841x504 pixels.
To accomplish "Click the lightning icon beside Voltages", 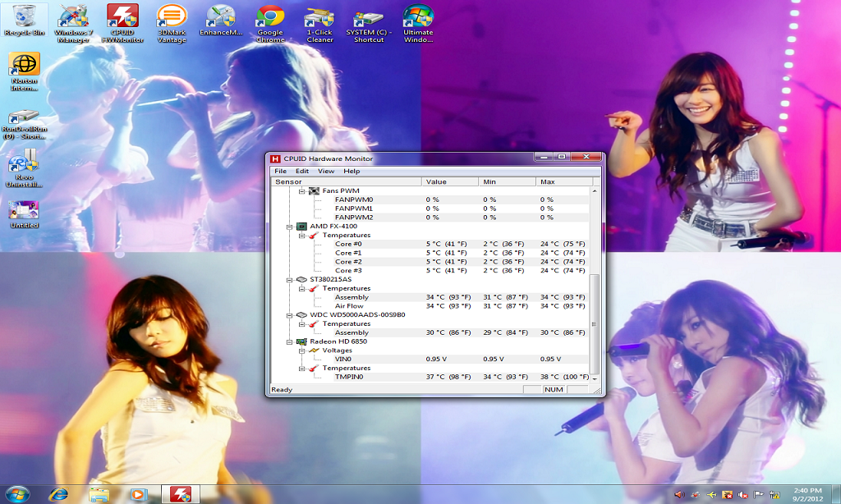I will coord(314,351).
